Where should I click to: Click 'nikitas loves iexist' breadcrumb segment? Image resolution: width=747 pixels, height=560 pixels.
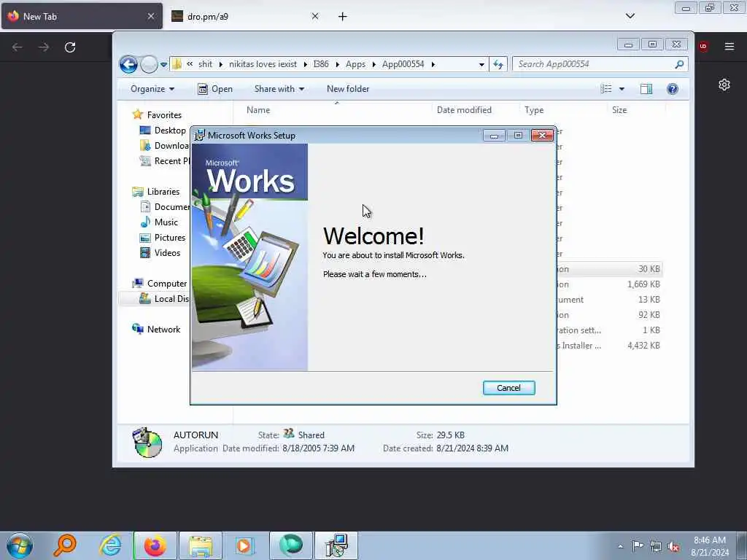263,64
